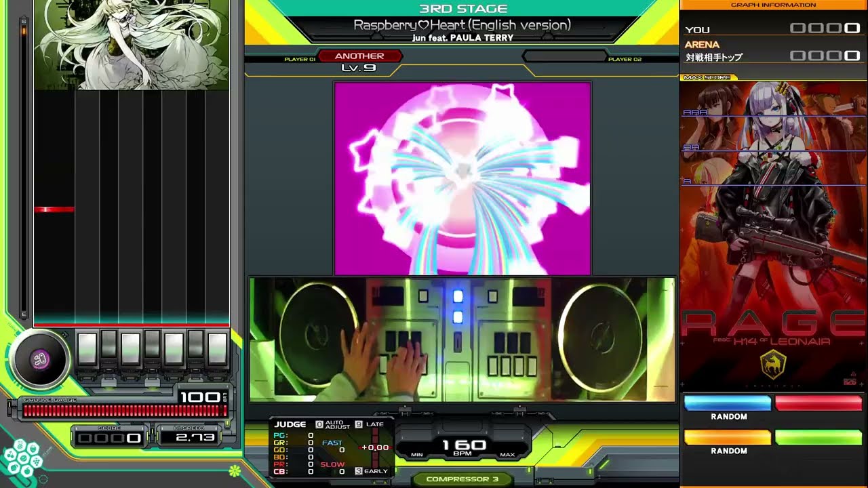
Task: Click the PR: judge count row
Action: (294, 464)
